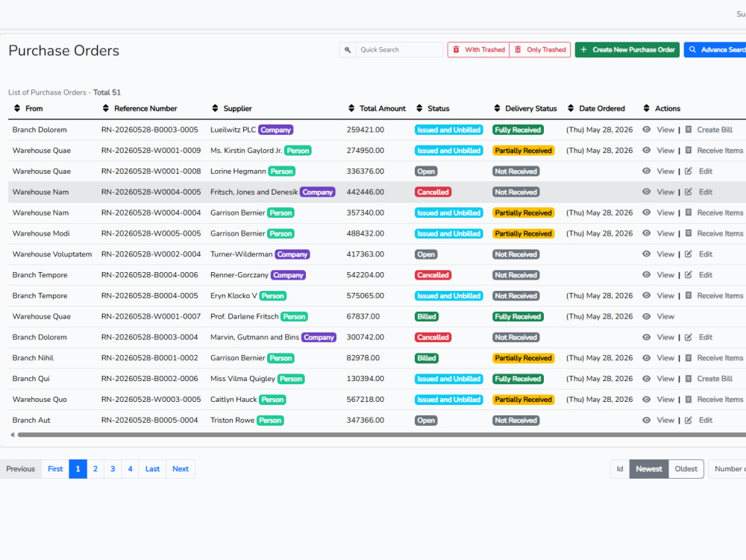The image size is (746, 560).
Task: Click receipt icon for RN-20260528-B0001-0002
Action: [689, 358]
